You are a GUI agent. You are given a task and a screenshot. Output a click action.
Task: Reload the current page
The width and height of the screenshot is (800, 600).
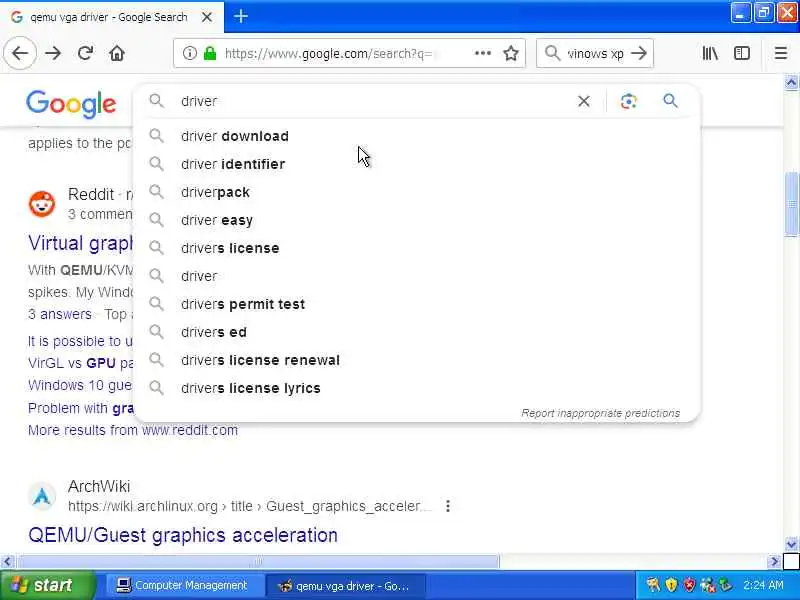85,53
